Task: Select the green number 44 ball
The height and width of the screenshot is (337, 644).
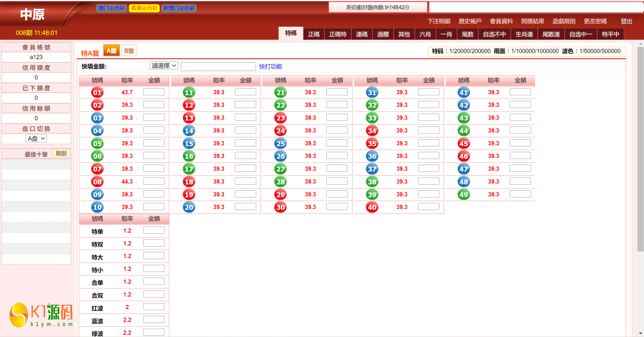Action: [x=464, y=131]
